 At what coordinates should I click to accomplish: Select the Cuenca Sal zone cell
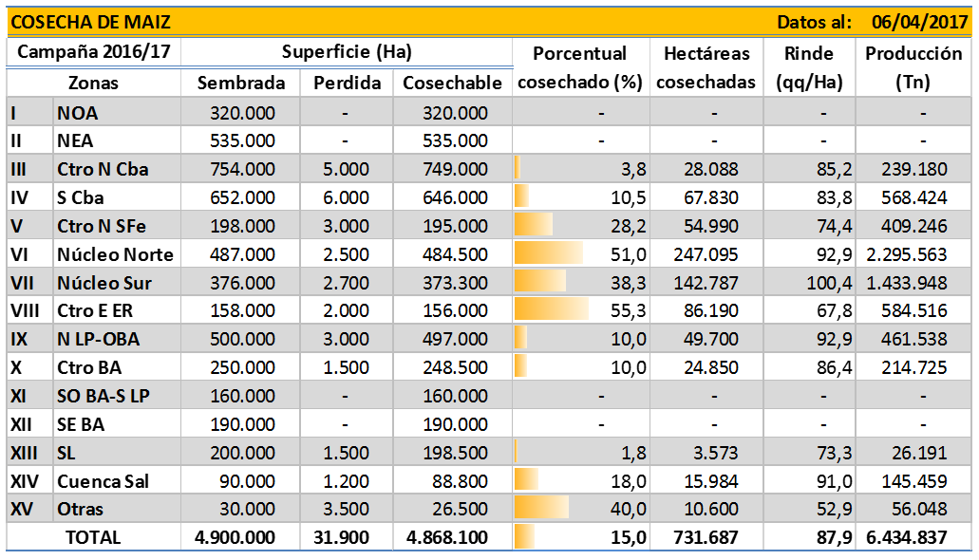click(x=104, y=481)
